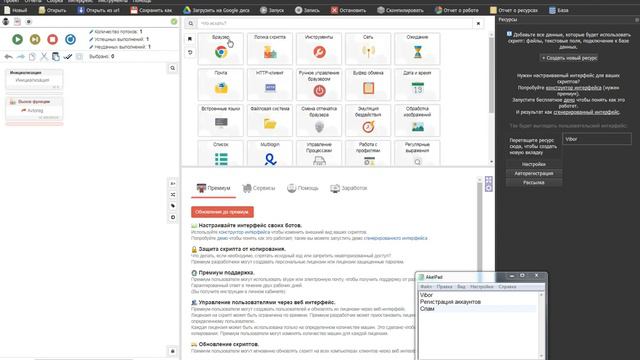Switch to the Помощь tab
The image size is (640, 360).
(x=303, y=188)
